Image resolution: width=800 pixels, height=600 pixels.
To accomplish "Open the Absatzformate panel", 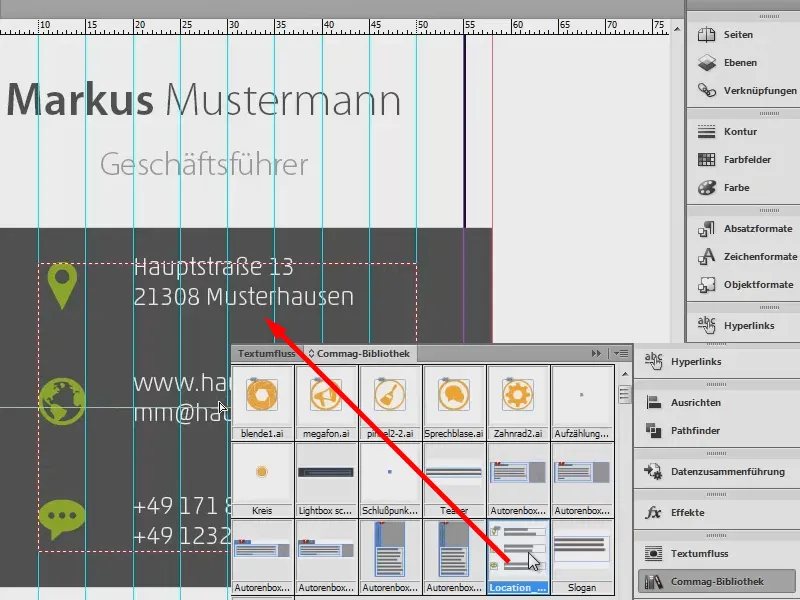I will click(x=743, y=229).
